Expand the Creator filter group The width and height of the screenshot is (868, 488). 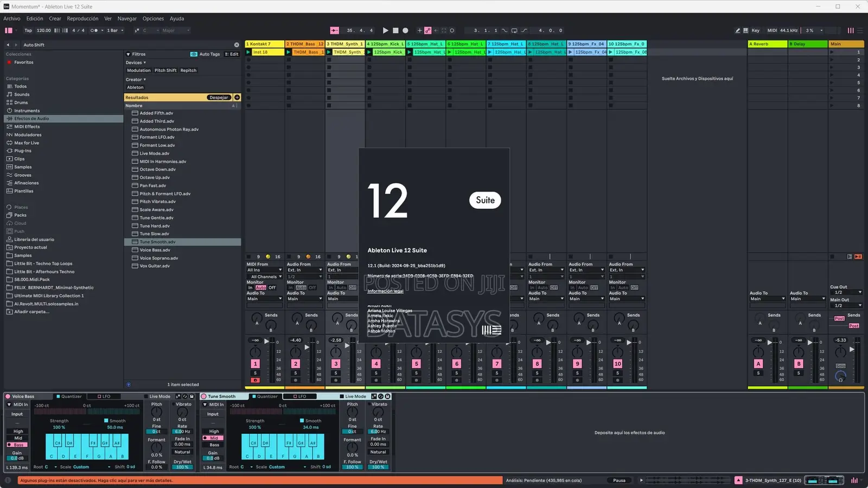[136, 80]
